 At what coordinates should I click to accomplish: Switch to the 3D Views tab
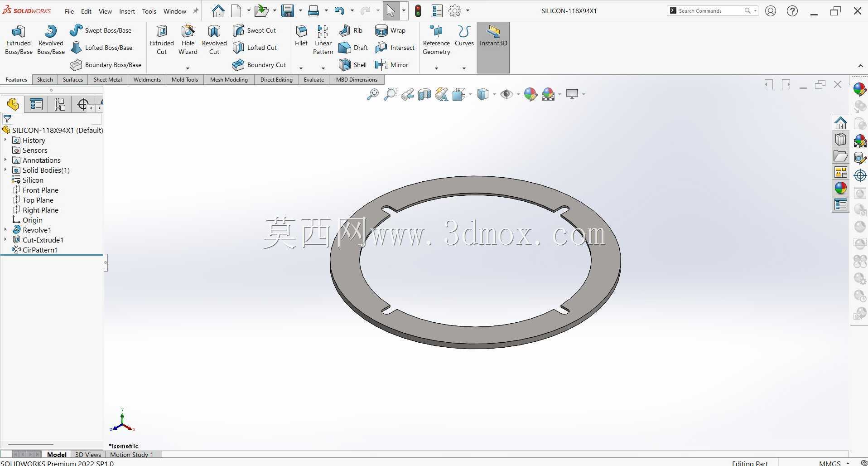click(x=88, y=454)
